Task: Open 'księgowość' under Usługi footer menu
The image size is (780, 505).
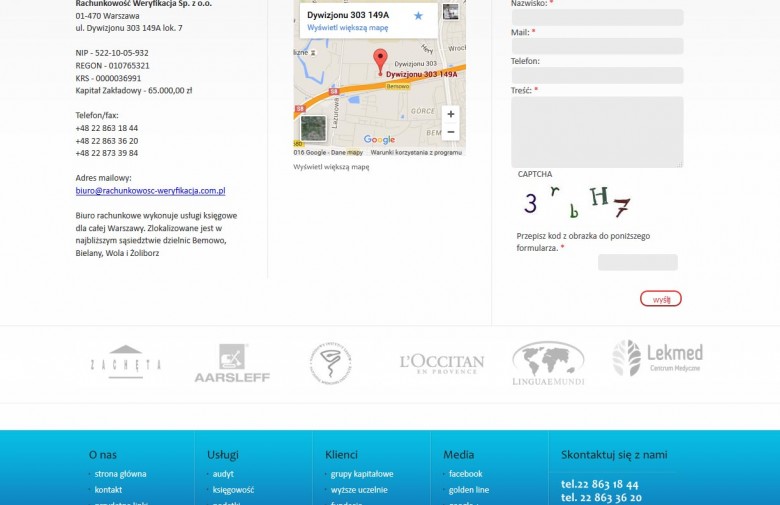Action: (x=233, y=490)
